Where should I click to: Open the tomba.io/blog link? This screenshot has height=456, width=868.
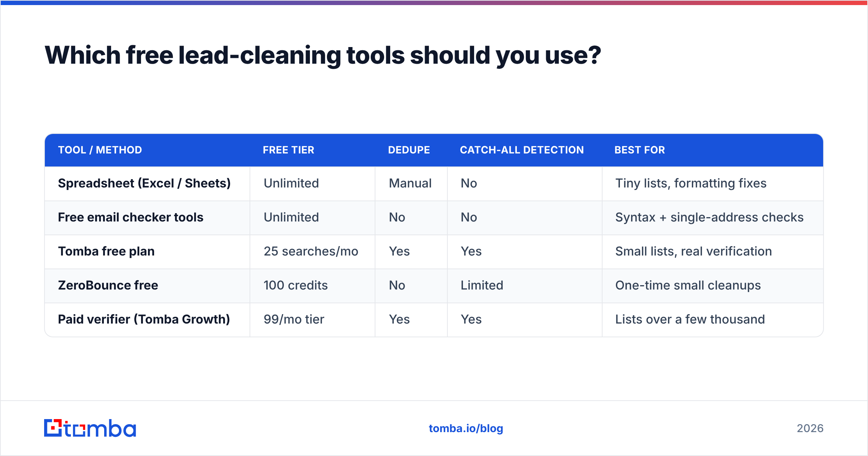(466, 428)
